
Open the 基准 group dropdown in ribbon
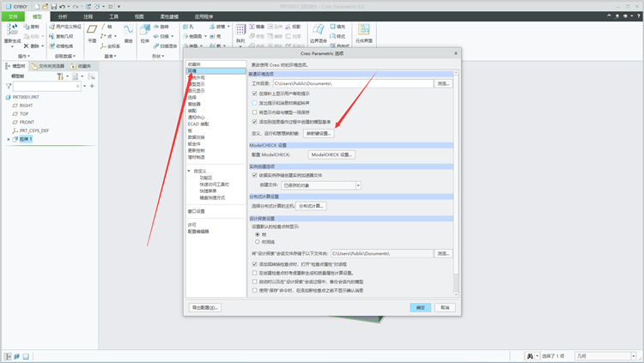pos(111,57)
